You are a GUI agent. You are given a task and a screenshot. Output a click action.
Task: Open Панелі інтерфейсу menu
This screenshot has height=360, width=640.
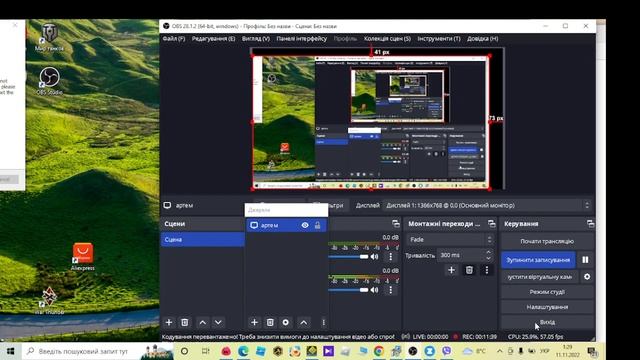(302, 39)
